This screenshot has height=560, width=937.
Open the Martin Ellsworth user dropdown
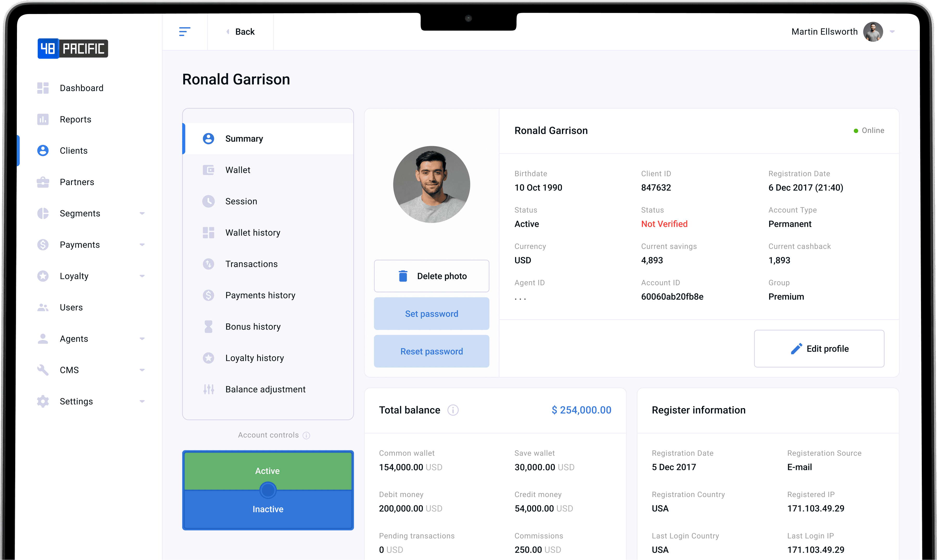click(892, 32)
